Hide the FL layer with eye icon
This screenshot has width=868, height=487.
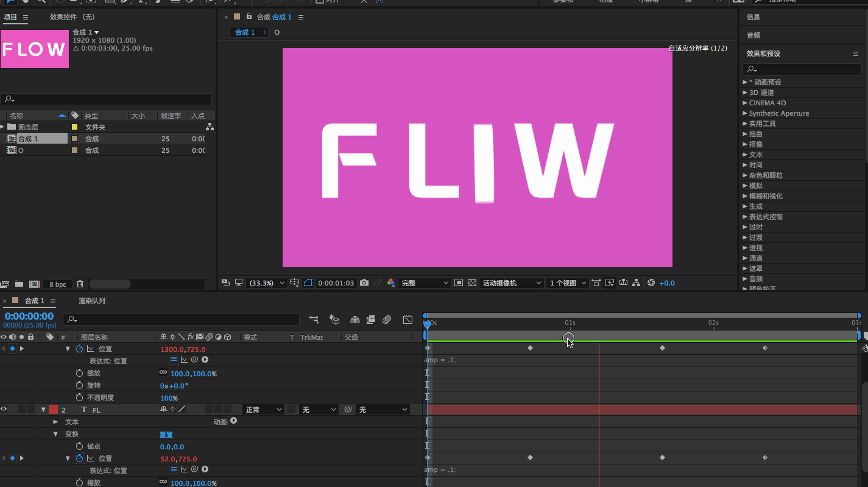[4, 410]
